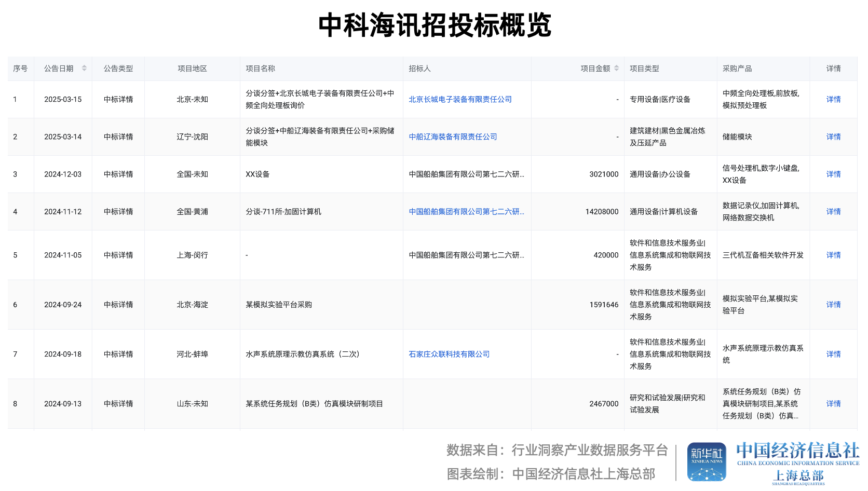This screenshot has height=491, width=868.
Task: Open 详情 for the 中频全向处理板询价 row
Action: pos(833,99)
